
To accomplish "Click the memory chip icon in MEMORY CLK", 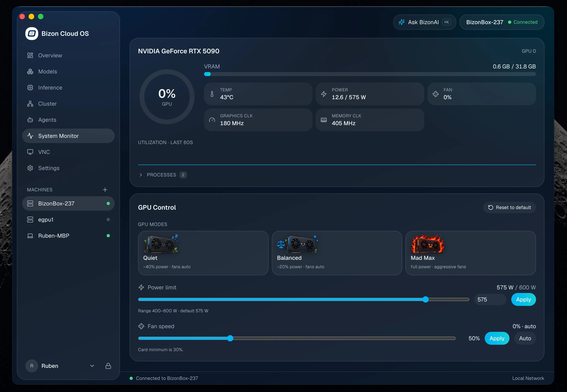I will point(324,120).
